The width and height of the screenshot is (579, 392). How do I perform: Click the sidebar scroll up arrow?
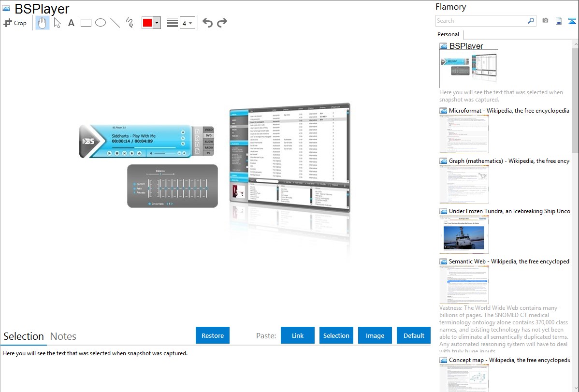point(575,44)
